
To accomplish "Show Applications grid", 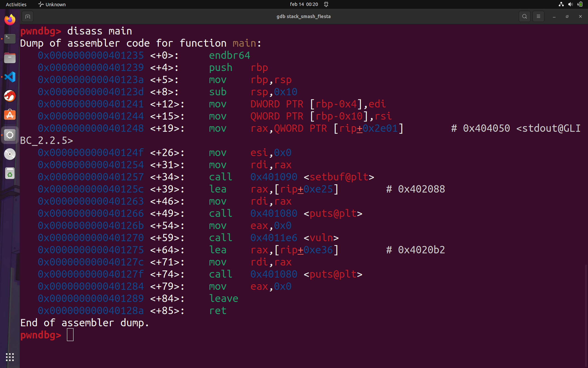I will (10, 357).
